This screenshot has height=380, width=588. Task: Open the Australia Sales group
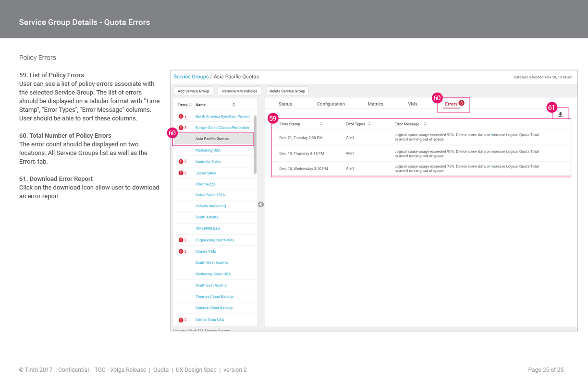click(x=208, y=162)
